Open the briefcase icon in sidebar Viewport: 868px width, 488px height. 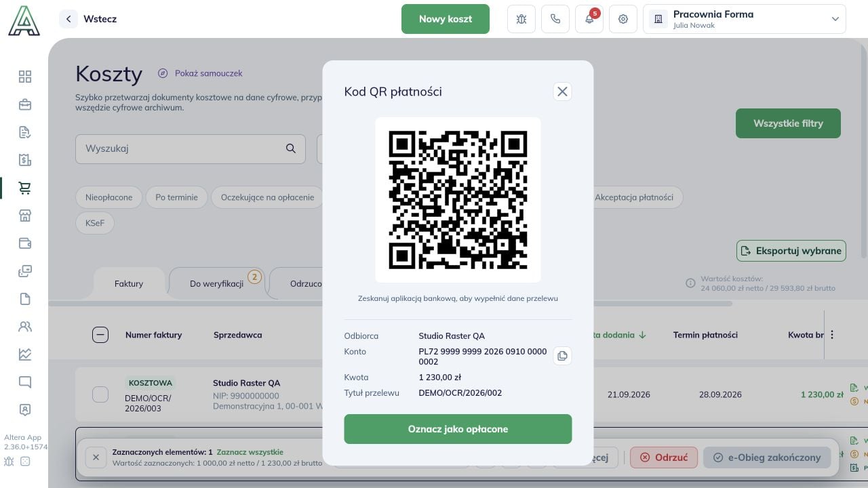(25, 104)
